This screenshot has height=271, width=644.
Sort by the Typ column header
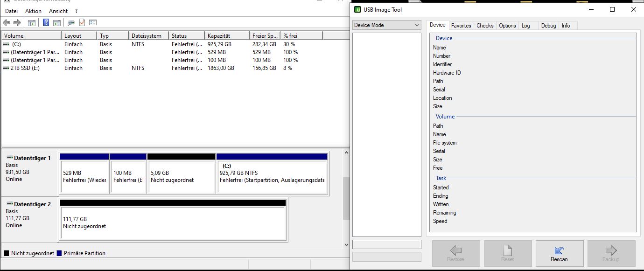tap(112, 36)
